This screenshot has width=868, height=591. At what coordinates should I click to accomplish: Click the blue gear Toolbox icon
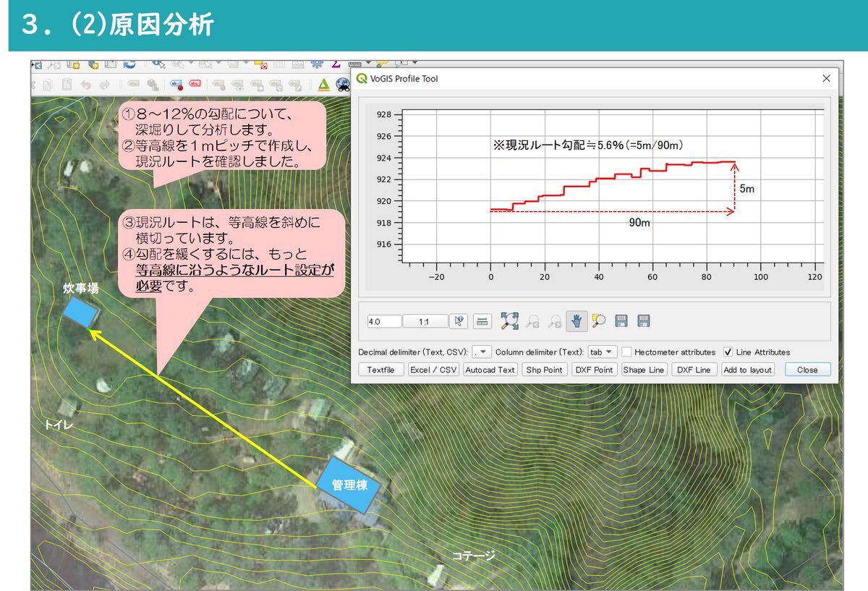click(316, 66)
